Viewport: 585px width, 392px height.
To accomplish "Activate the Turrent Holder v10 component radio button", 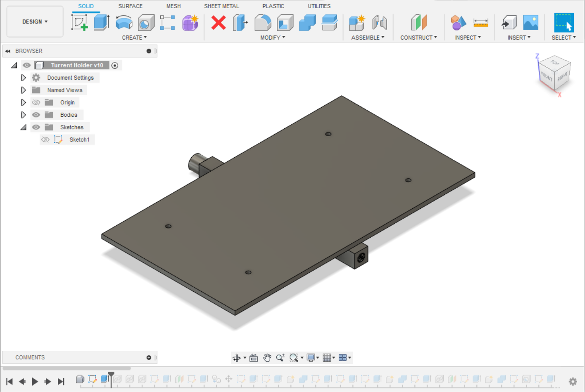I will [115, 65].
